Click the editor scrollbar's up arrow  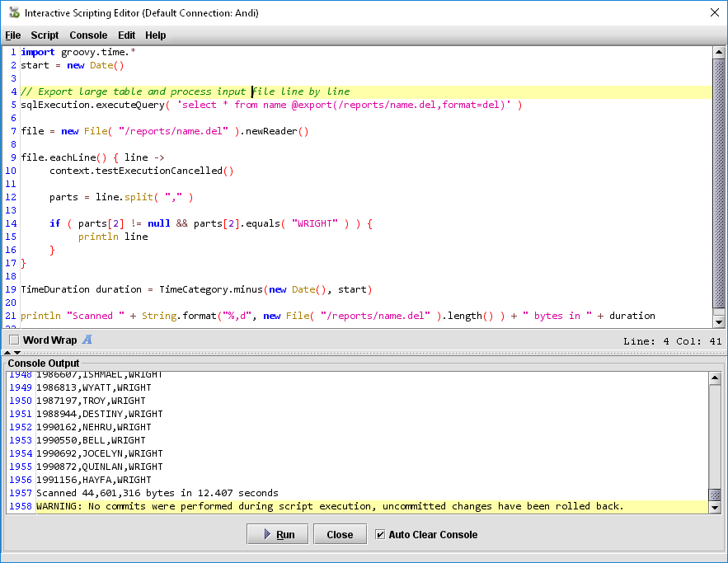point(718,52)
